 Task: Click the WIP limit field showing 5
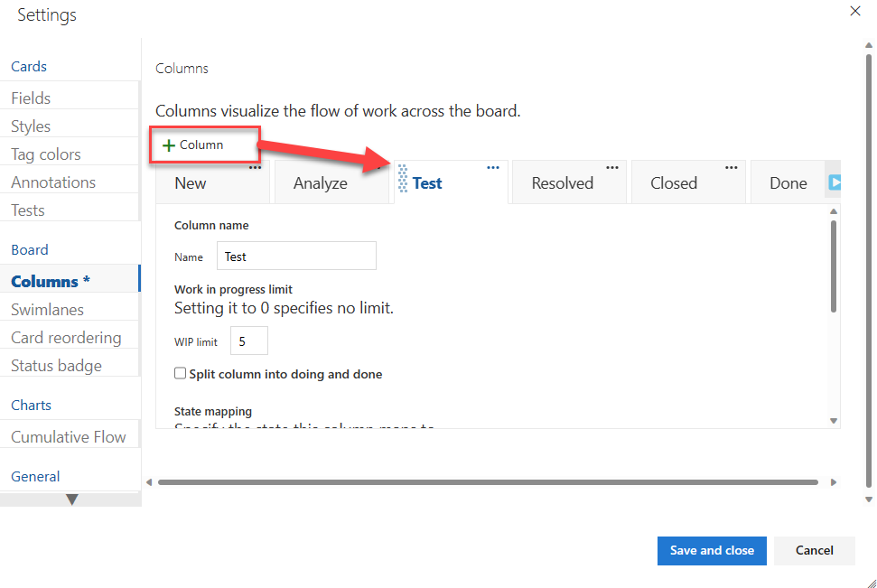pos(248,341)
